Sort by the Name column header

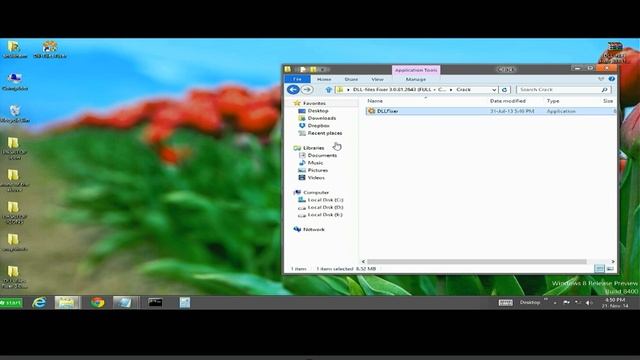tap(375, 101)
